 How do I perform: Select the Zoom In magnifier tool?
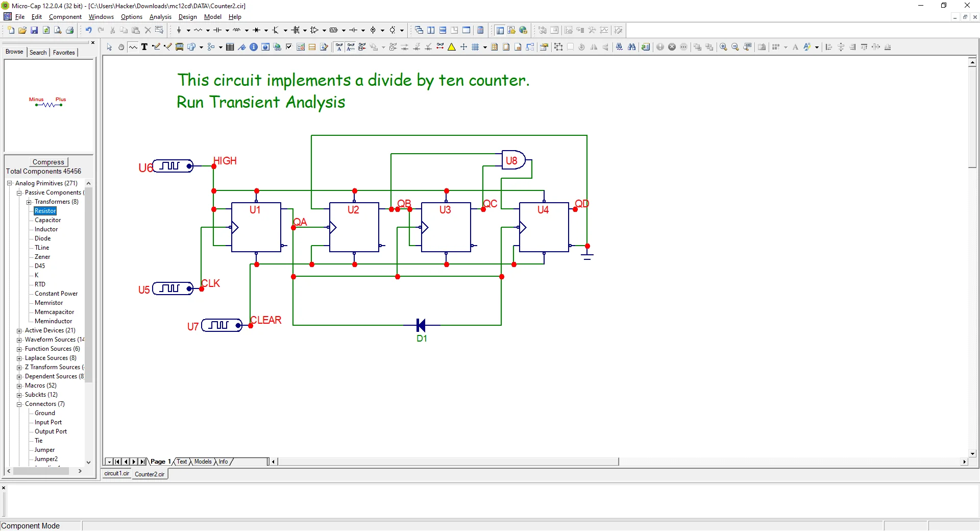click(x=723, y=47)
